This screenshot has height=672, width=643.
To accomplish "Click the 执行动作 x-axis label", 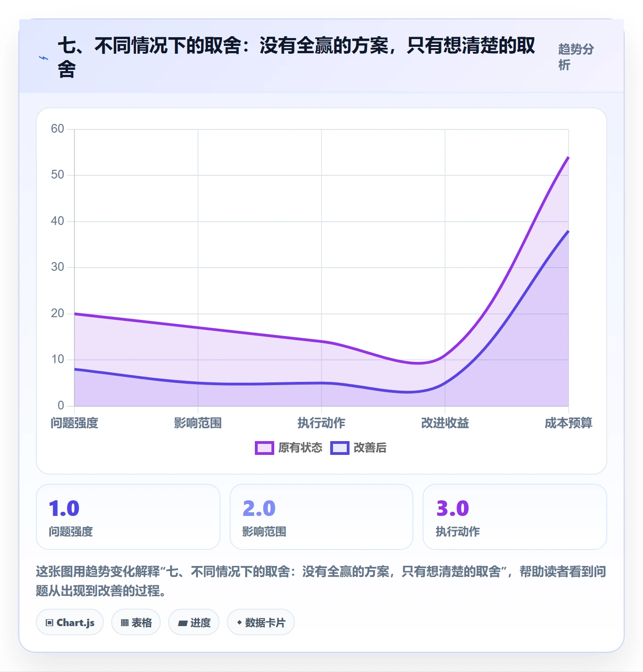I will 321,423.
